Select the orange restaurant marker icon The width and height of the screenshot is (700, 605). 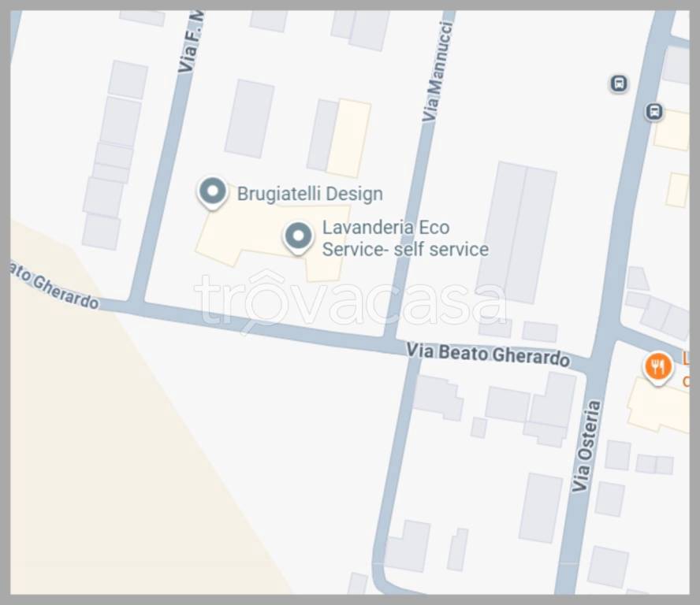pyautogui.click(x=657, y=368)
